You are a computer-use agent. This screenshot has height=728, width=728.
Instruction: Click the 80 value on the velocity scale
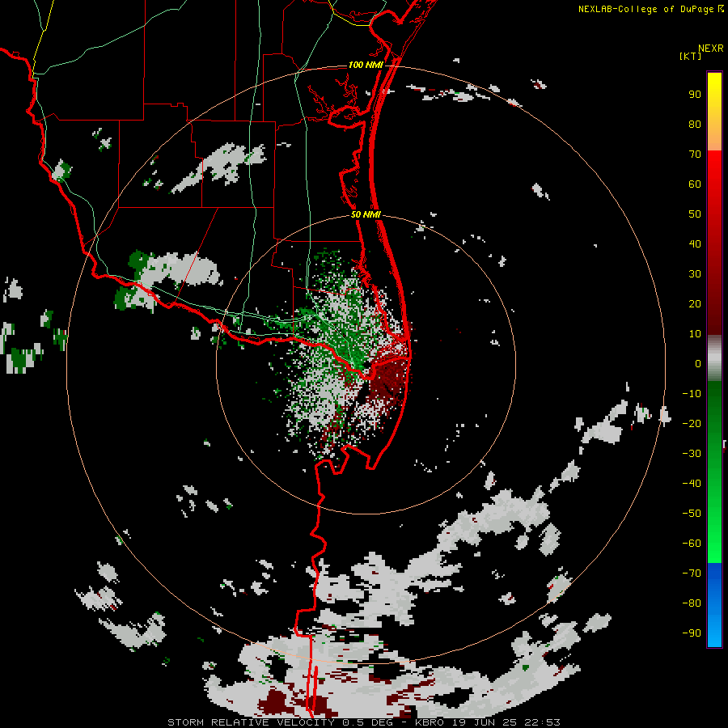695,124
